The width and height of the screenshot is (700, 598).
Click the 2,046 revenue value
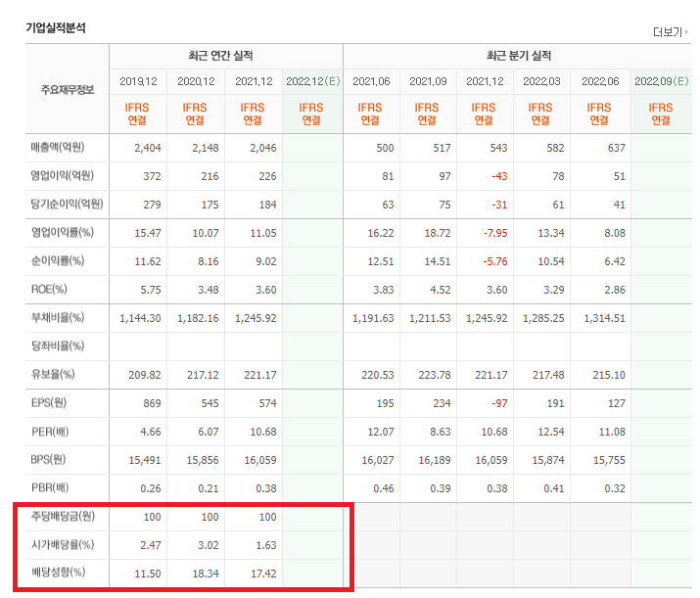(x=263, y=148)
